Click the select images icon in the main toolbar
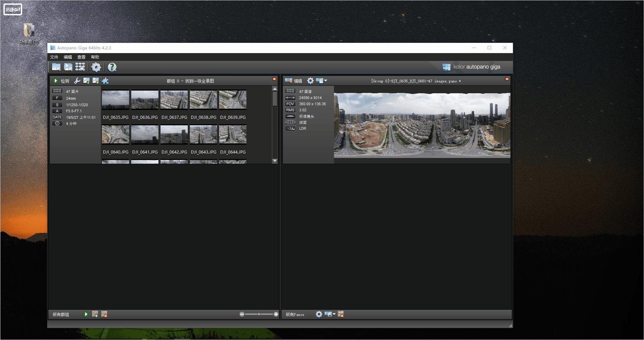 point(68,67)
